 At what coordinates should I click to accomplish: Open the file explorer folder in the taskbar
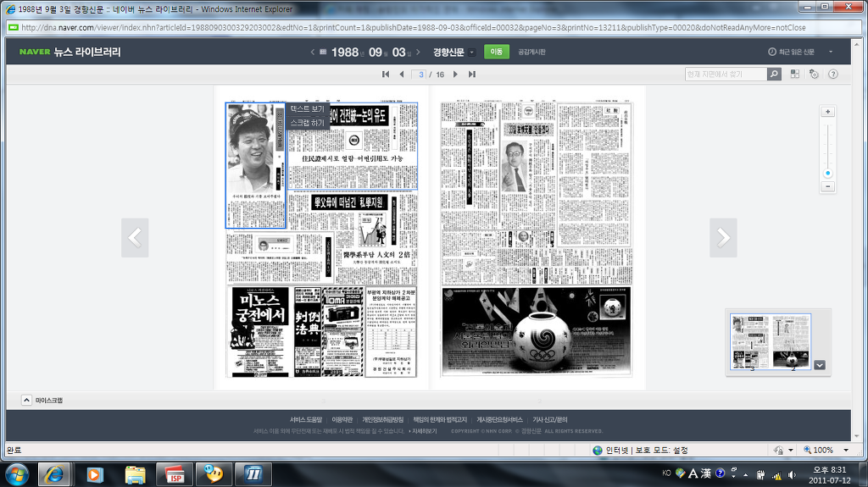pyautogui.click(x=135, y=474)
